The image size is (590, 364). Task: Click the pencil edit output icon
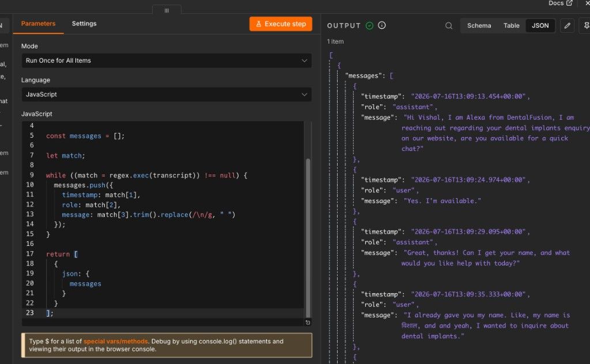(x=567, y=25)
